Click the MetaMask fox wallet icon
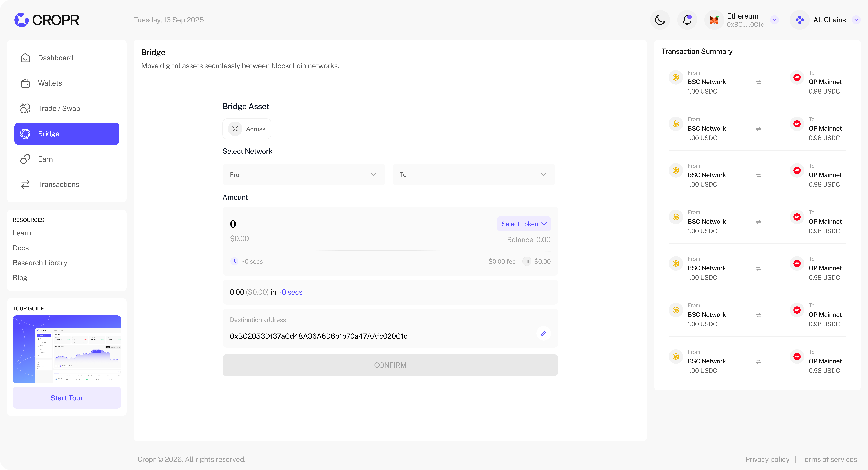The image size is (868, 470). (x=714, y=20)
